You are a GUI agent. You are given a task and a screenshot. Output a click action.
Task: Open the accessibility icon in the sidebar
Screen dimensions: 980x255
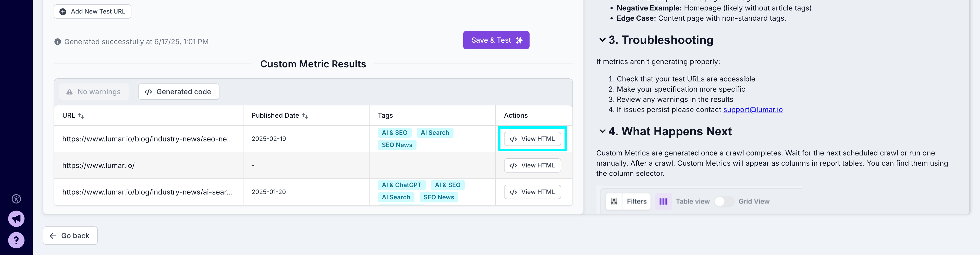16,199
